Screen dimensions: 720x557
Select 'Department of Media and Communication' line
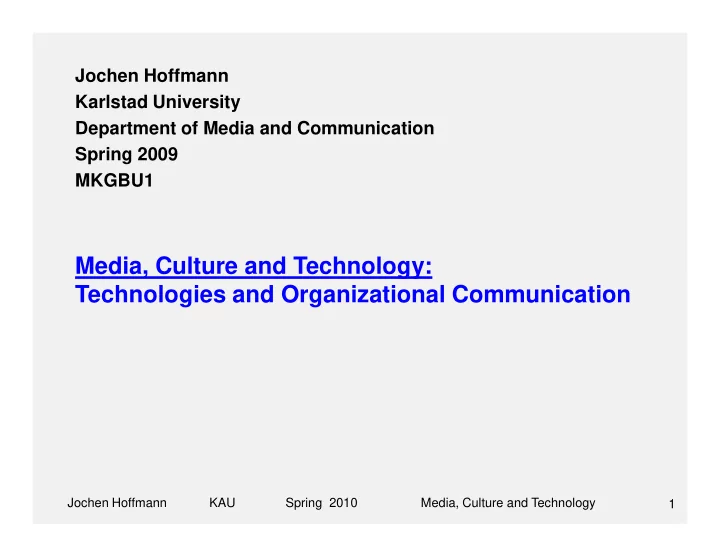point(254,128)
